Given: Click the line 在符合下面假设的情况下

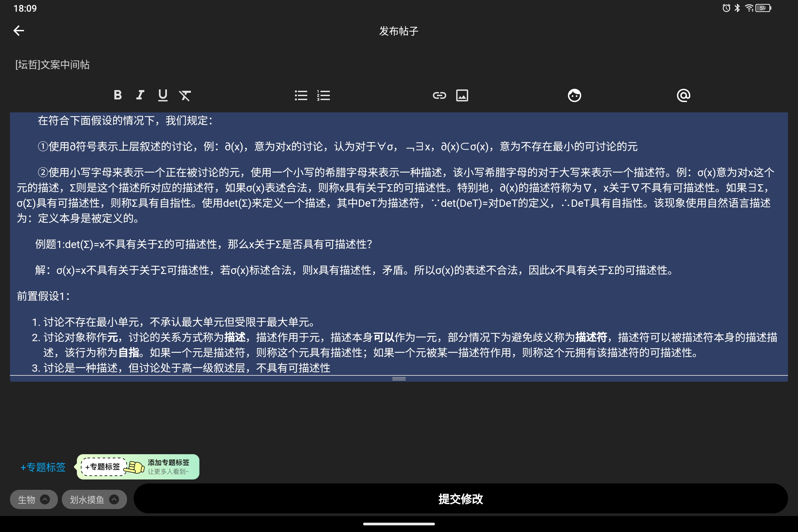Looking at the screenshot, I should point(125,120).
